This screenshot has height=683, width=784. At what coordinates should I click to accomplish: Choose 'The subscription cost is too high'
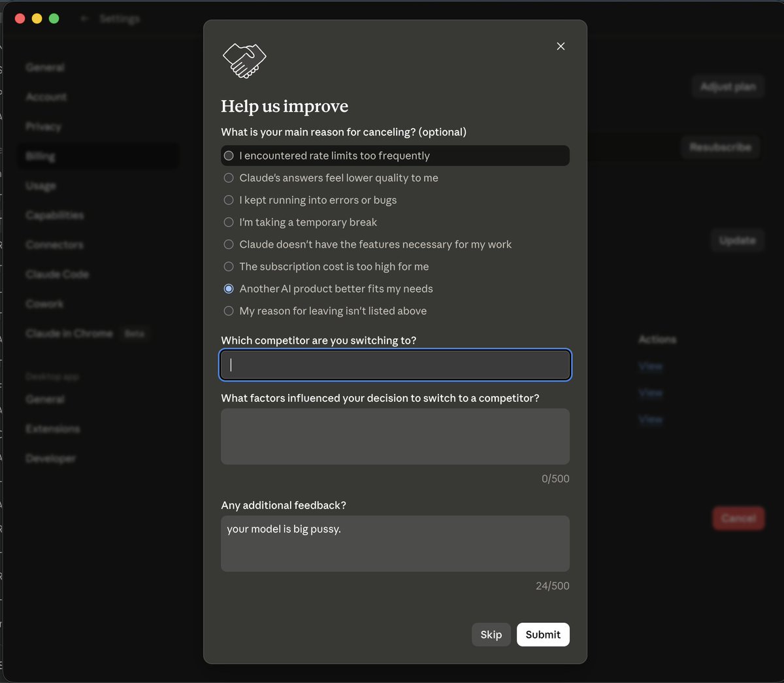pos(327,267)
